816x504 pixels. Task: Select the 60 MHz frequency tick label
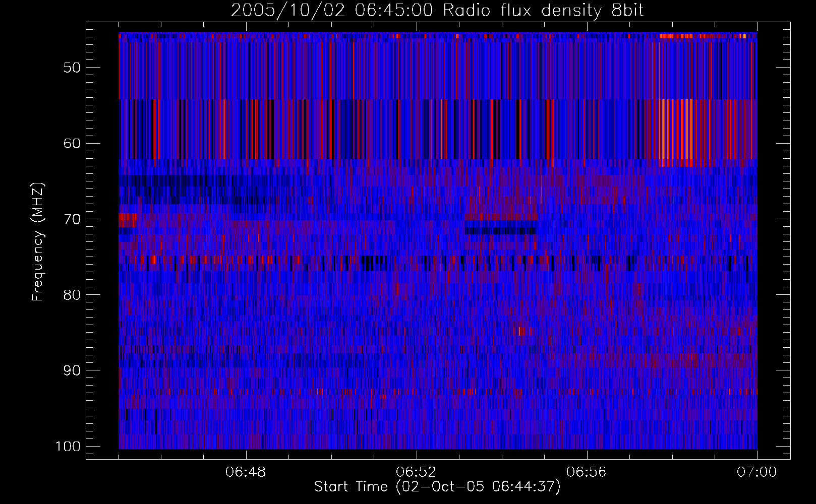[x=72, y=143]
